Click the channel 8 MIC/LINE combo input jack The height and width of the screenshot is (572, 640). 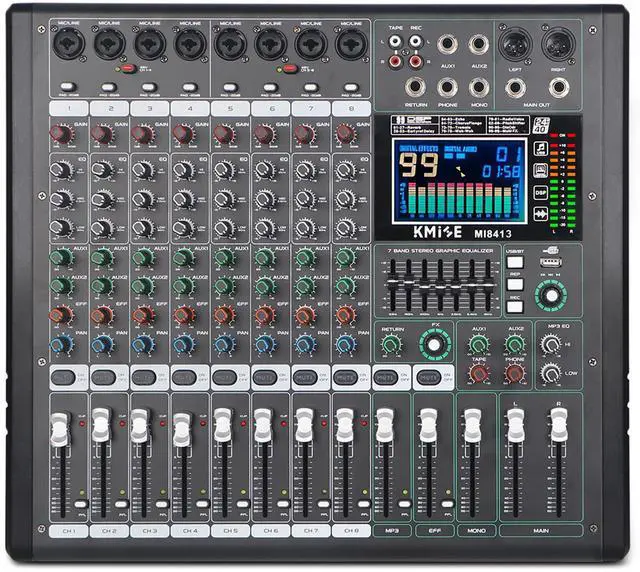(x=351, y=43)
